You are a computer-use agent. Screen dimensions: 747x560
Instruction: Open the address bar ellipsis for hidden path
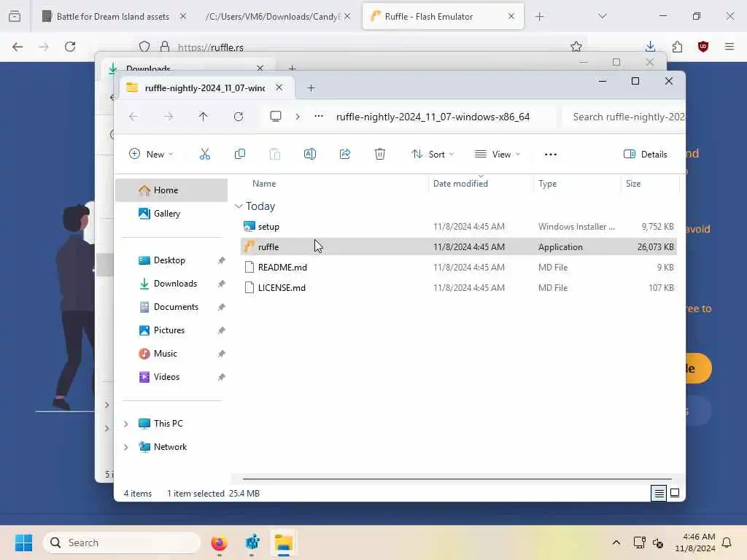[x=318, y=116]
